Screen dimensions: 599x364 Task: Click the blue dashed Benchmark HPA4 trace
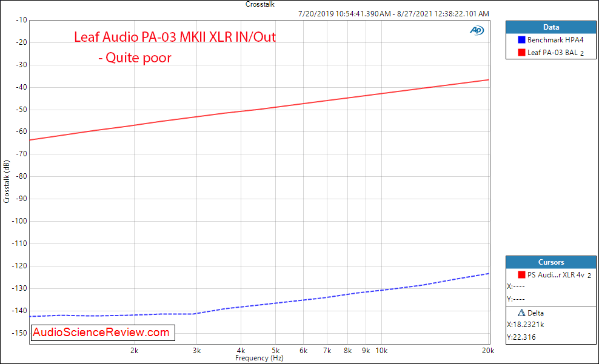[259, 306]
